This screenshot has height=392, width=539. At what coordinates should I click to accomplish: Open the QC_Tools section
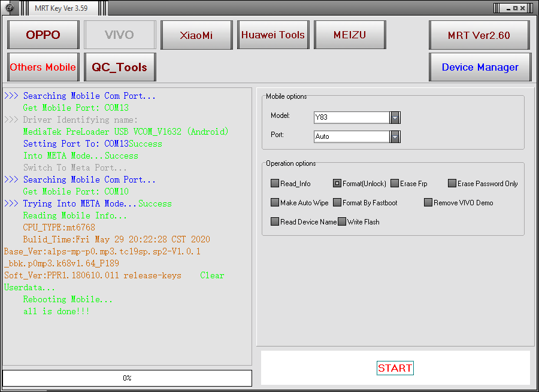(120, 67)
